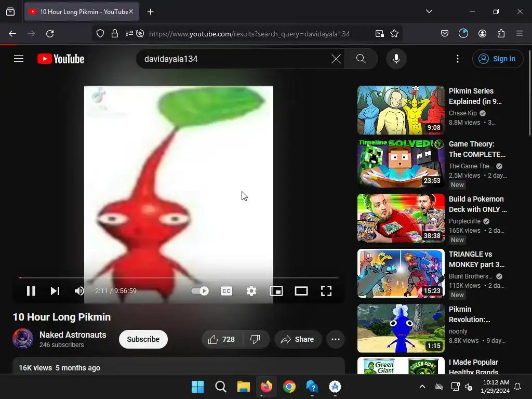The width and height of the screenshot is (532, 399).
Task: Open the circular Firefox toolbar extension
Action: point(463,34)
